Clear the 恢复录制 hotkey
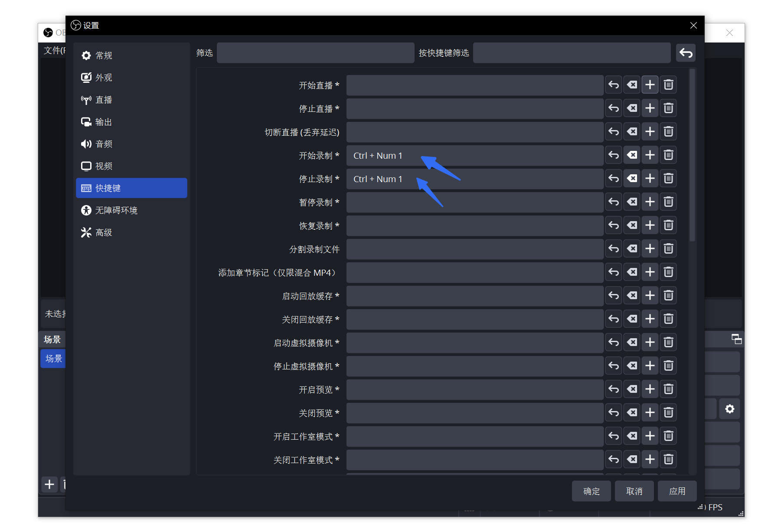Image resolution: width=768 pixels, height=532 pixels. click(x=632, y=225)
